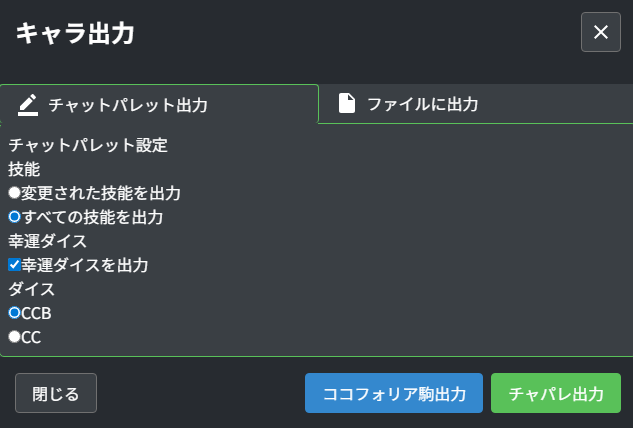Close the キャラ出力 dialog with the X icon
Viewport: 633px width, 428px height.
coord(601,32)
